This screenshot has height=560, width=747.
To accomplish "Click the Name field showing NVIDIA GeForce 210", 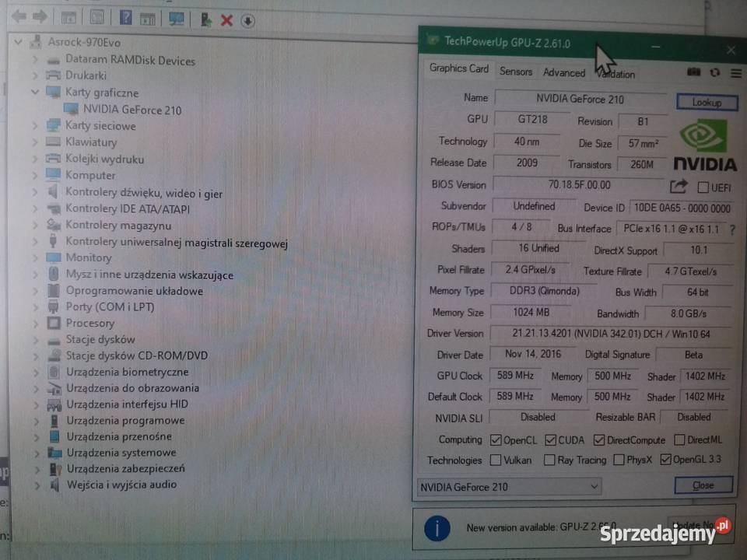I will point(580,99).
